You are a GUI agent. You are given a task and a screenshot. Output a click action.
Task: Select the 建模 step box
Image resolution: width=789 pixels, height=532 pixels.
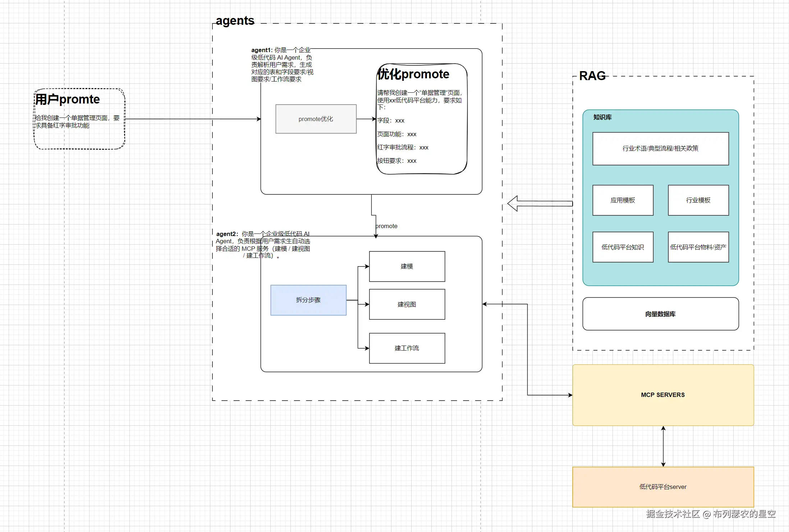pos(407,266)
